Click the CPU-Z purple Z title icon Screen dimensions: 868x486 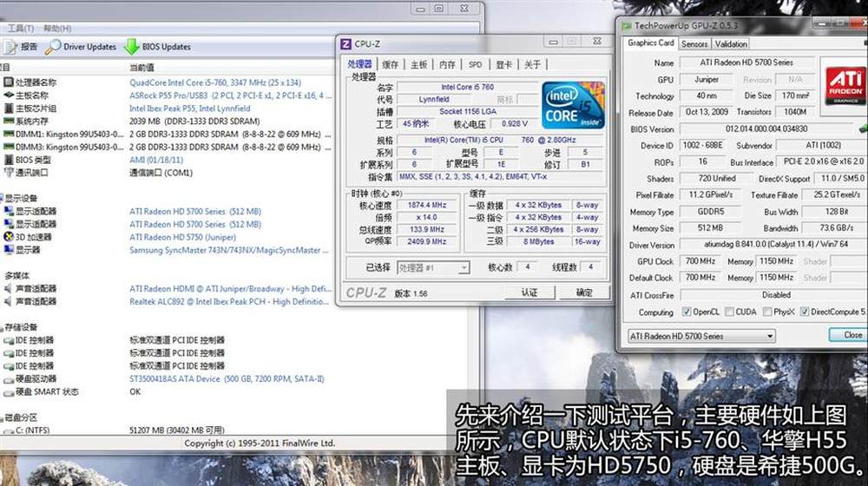[x=346, y=43]
